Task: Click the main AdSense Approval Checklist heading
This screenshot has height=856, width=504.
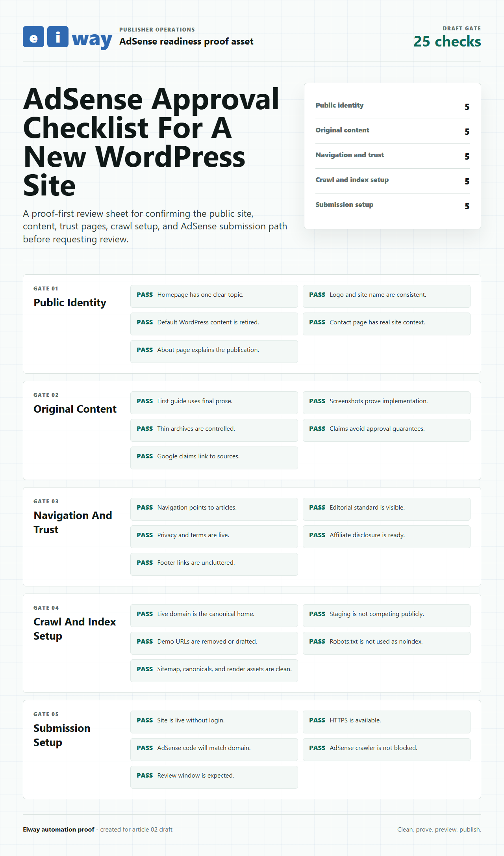Action: pyautogui.click(x=151, y=142)
